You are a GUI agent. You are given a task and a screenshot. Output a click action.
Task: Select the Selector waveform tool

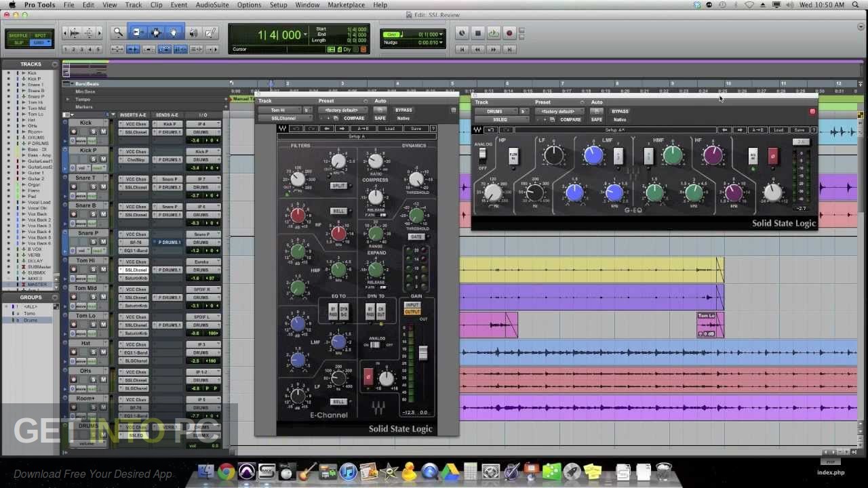point(155,32)
